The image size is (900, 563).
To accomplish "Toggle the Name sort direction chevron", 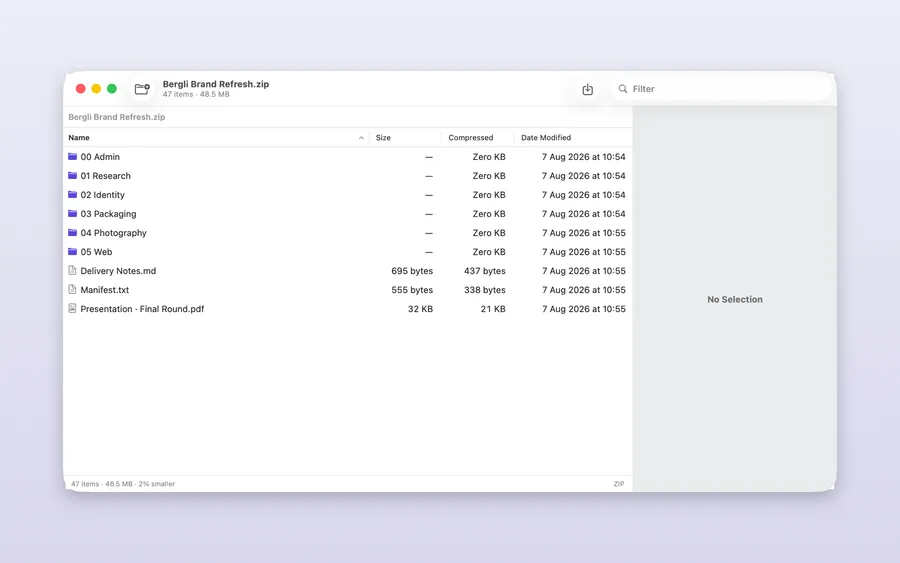I will (361, 138).
